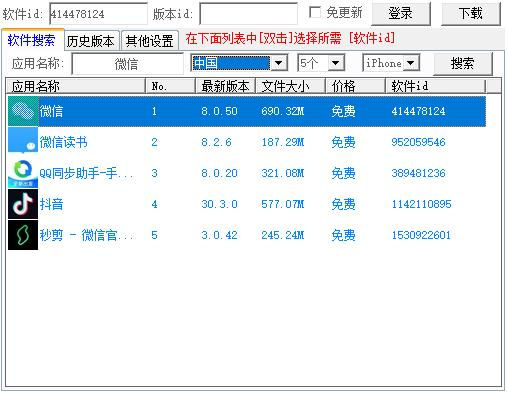Click file size 245.24M
This screenshot has height=393, width=508.
pos(283,235)
